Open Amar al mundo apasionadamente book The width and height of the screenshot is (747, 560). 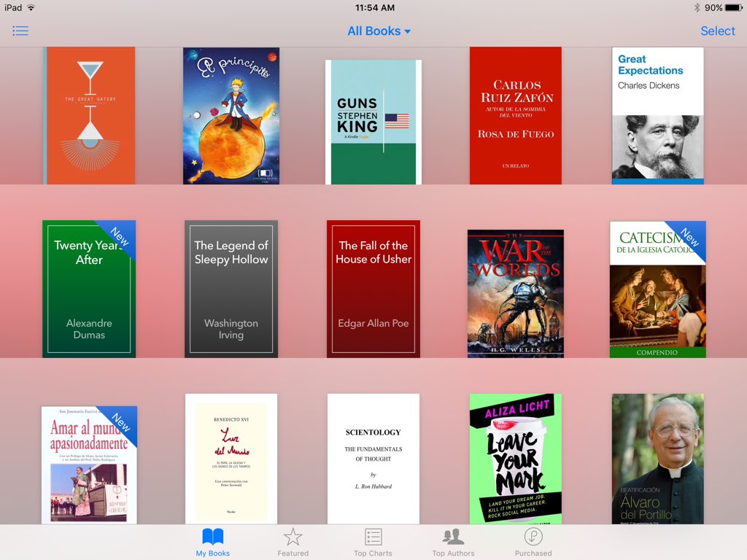(89, 464)
